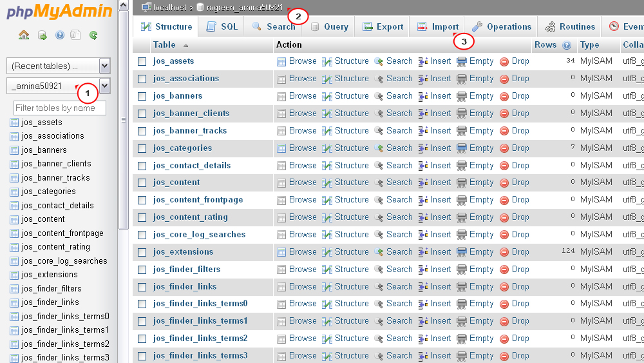Select jos_finder_filters in the sidebar list
The image size is (644, 363).
coord(52,288)
